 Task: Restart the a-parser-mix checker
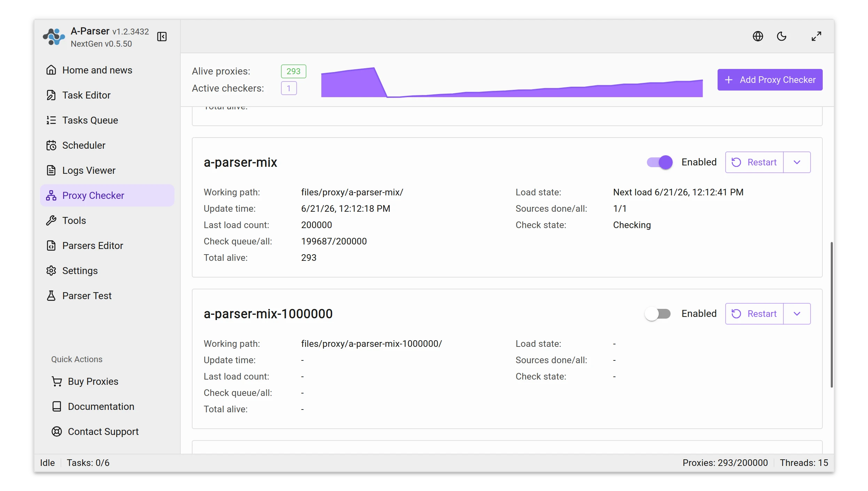(754, 162)
